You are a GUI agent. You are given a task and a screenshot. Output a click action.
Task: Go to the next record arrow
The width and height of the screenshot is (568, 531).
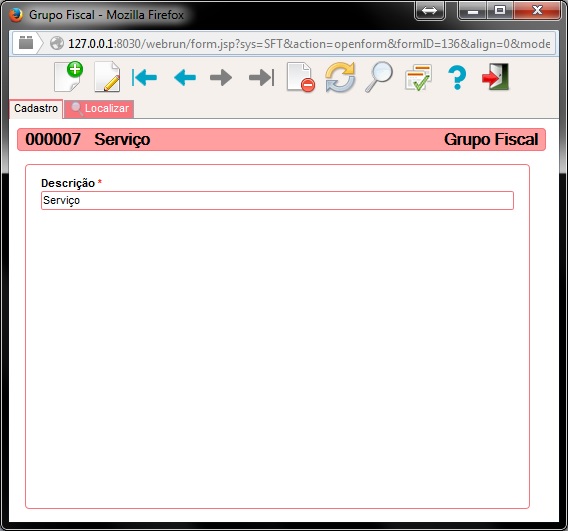221,78
